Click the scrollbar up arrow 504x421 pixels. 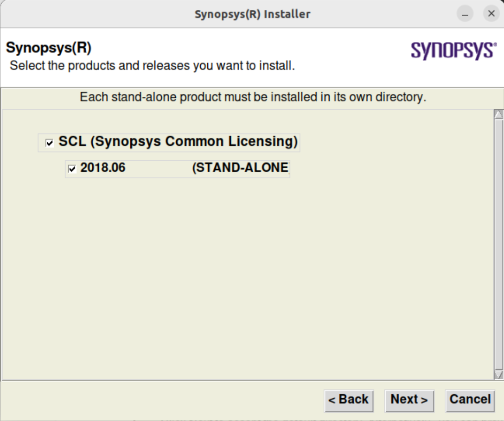[x=498, y=114]
